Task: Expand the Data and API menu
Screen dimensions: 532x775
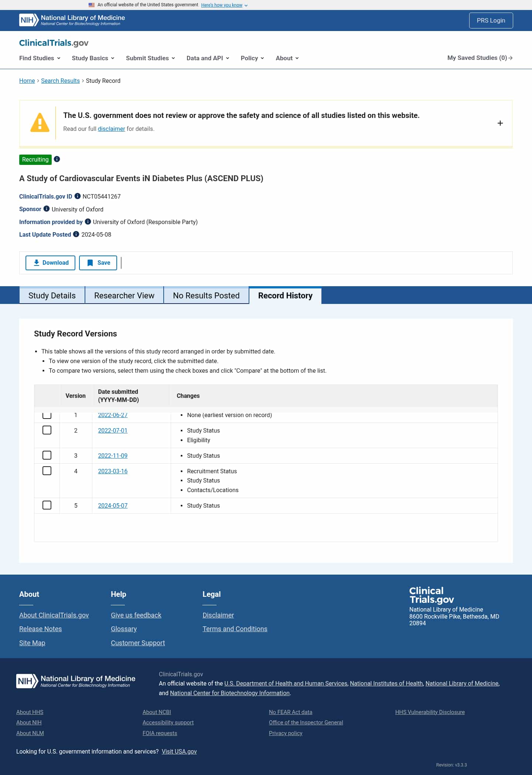Action: coord(208,58)
